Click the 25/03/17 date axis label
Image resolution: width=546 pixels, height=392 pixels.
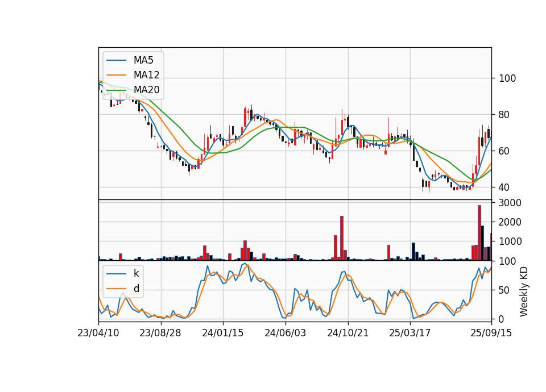[x=410, y=333]
